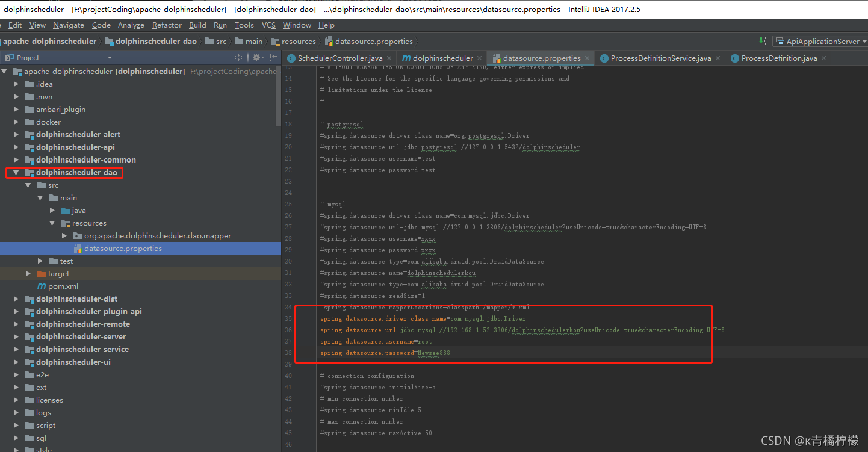Open the Navigate menu
Screen dimensions: 868x452
point(69,25)
